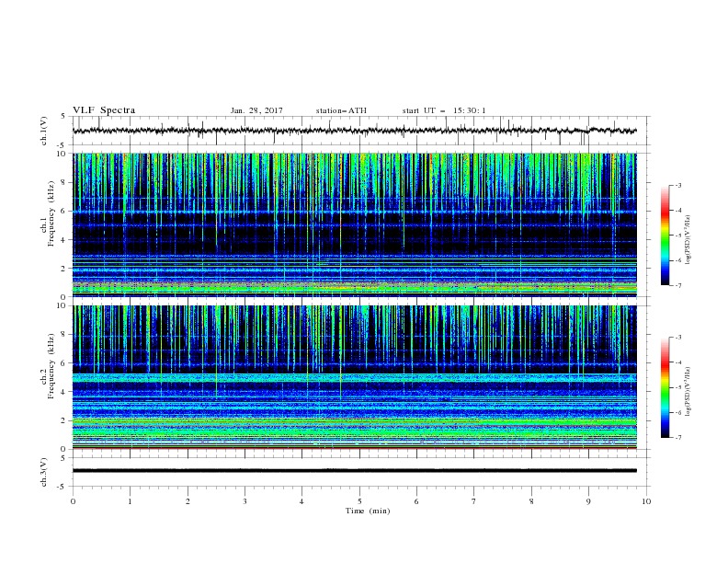Click the "-7" tick on the lower colorbar
The height and width of the screenshot is (563, 728).
click(678, 438)
